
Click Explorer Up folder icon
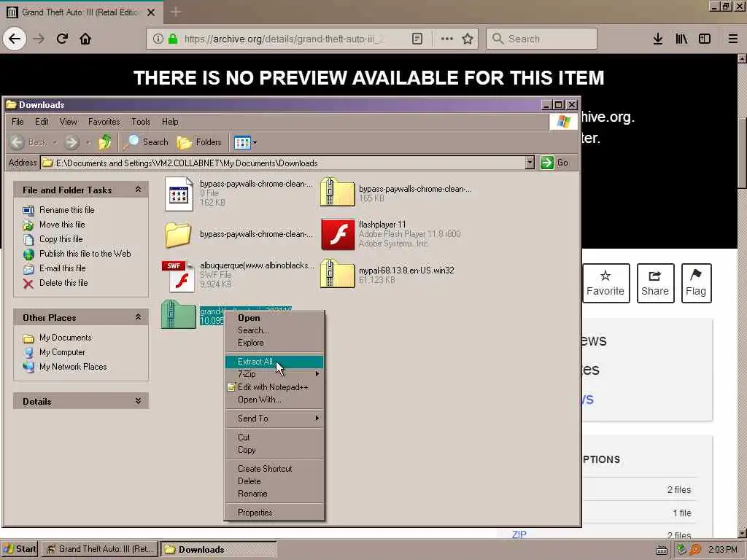coord(105,142)
